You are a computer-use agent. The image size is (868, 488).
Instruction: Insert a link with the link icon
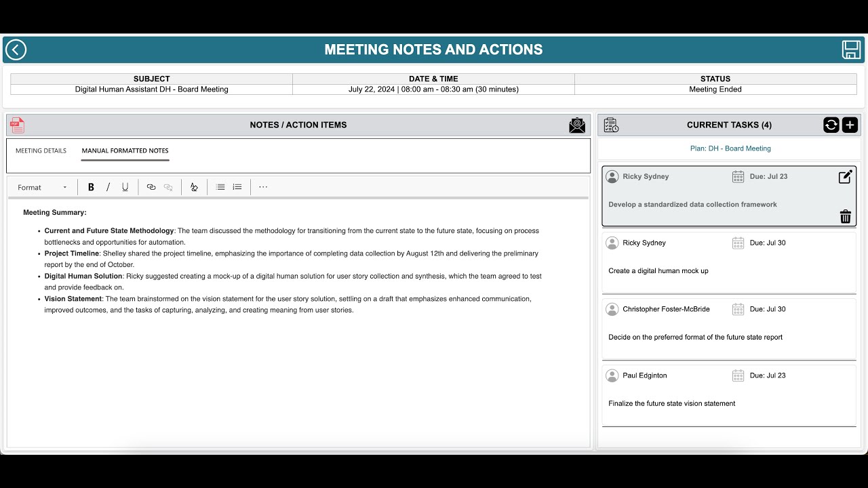[151, 187]
